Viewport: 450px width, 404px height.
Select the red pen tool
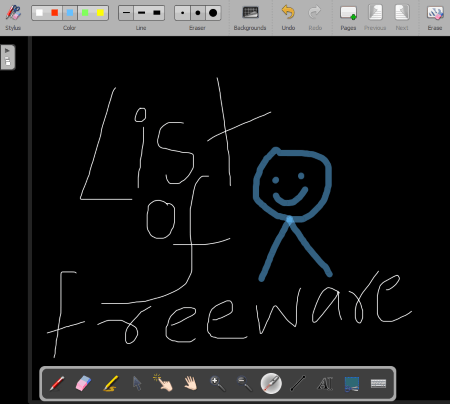[x=57, y=383]
